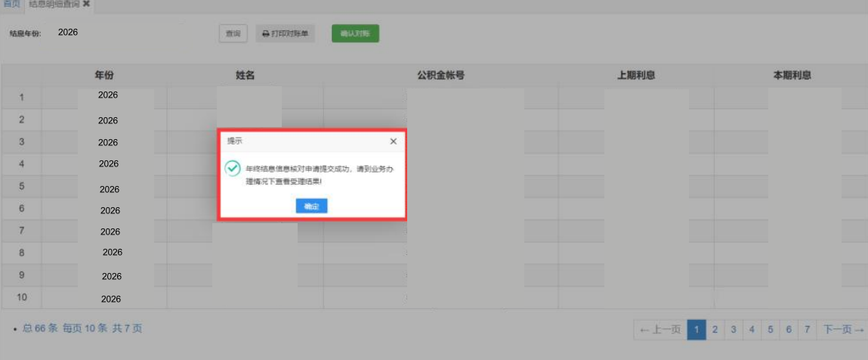Go to page 5
The height and width of the screenshot is (360, 868).
(x=770, y=330)
